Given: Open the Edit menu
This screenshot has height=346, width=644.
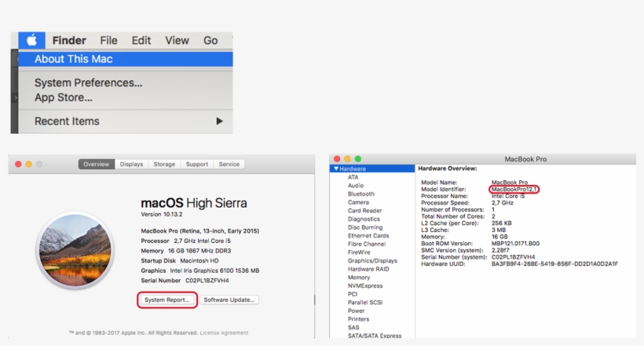Looking at the screenshot, I should point(141,40).
